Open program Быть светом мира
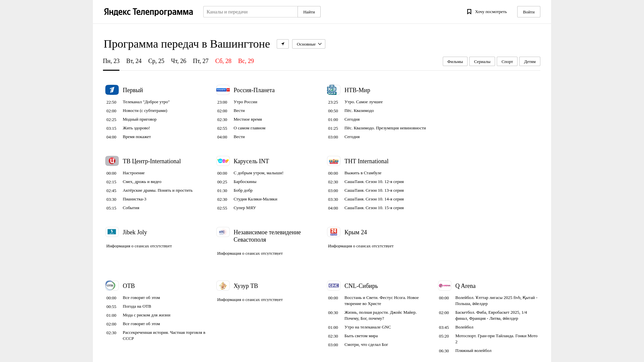Screen dimensions: 644x362 point(361,336)
